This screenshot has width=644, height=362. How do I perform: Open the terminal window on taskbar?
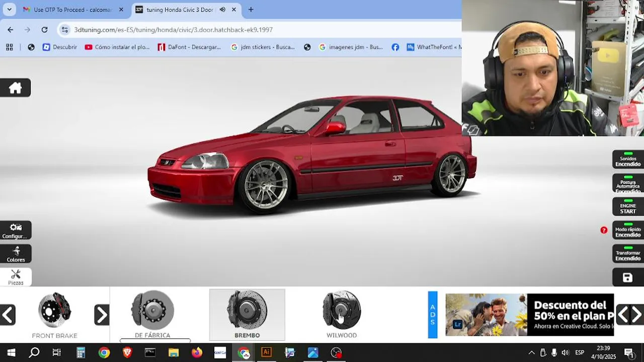point(150,352)
